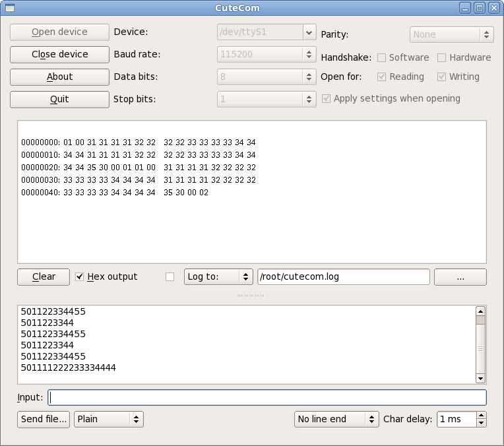Image resolution: width=504 pixels, height=446 pixels.
Task: Toggle Apply settings when opening checkbox
Action: (x=326, y=98)
